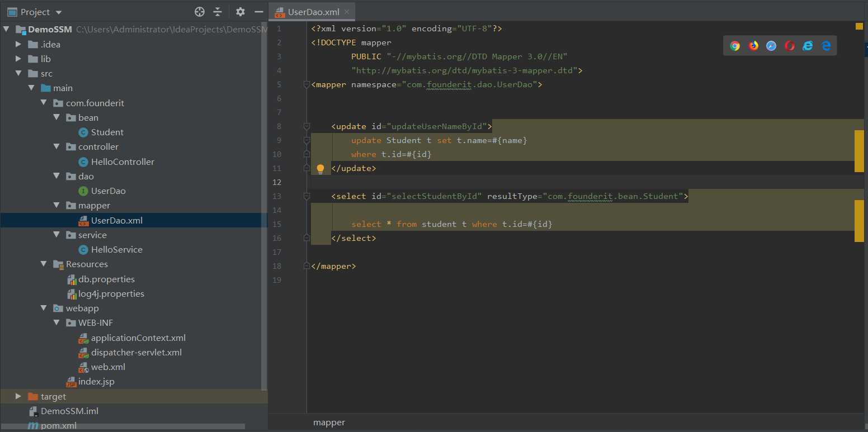
Task: Open Project panel settings gear
Action: pyautogui.click(x=240, y=12)
